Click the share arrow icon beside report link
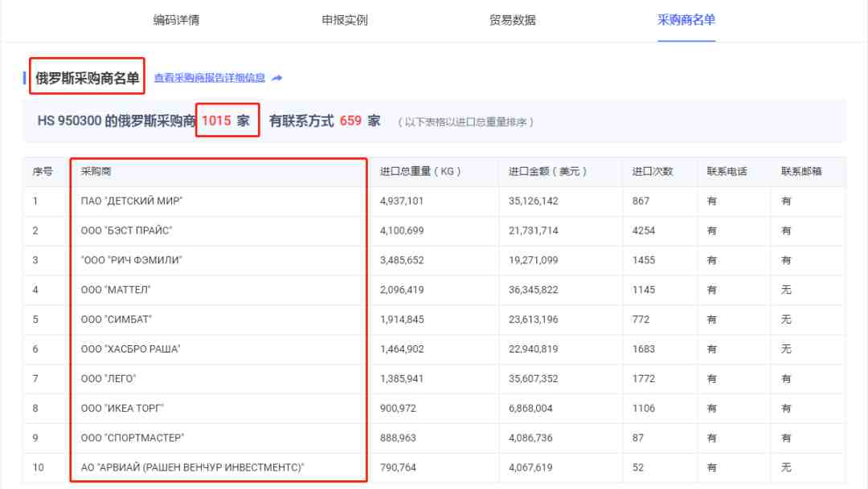868x489 pixels. 277,78
